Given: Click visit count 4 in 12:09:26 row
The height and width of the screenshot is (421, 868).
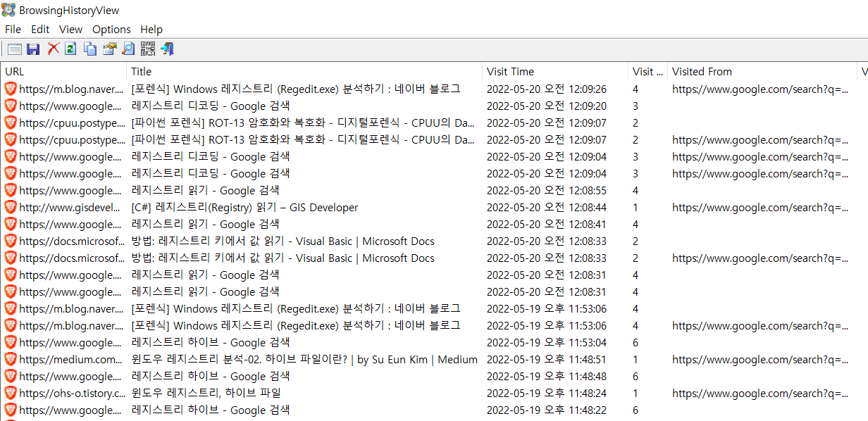Looking at the screenshot, I should (x=635, y=89).
